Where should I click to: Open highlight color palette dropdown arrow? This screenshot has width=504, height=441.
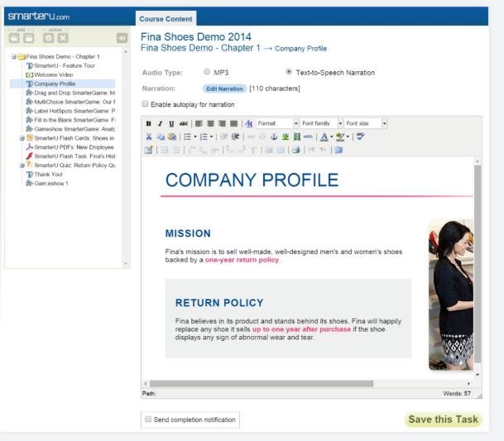coord(348,137)
